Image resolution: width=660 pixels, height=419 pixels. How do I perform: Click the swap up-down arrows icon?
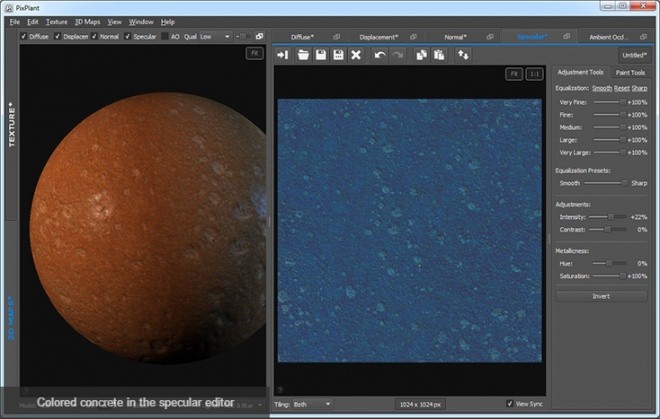point(463,55)
